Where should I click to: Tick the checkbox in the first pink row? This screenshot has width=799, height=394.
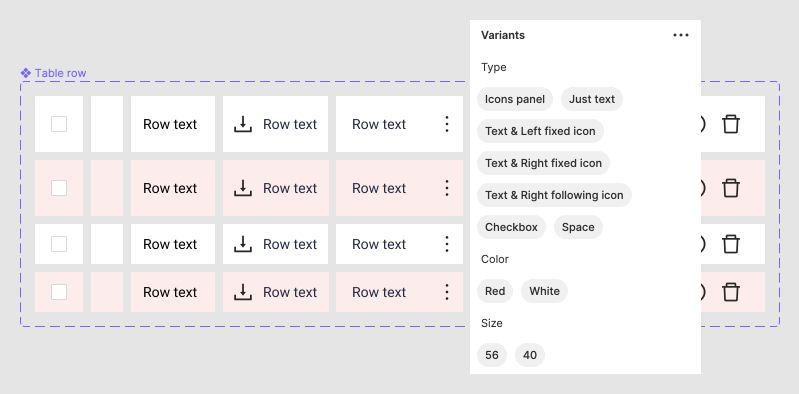(x=59, y=188)
